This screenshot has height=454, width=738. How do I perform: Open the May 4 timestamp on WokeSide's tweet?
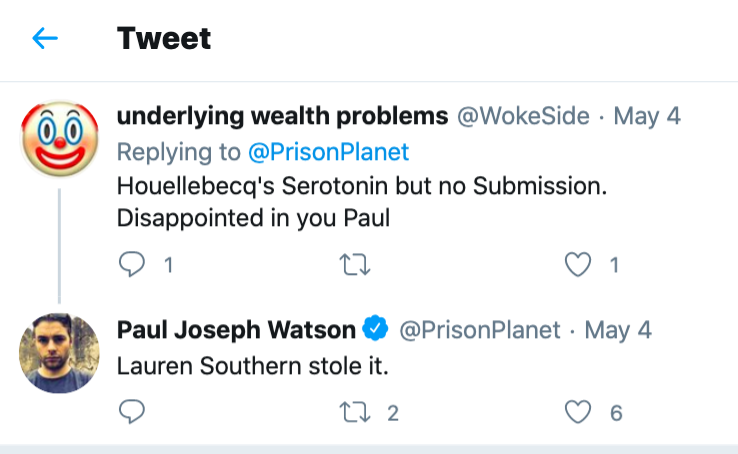coord(646,116)
